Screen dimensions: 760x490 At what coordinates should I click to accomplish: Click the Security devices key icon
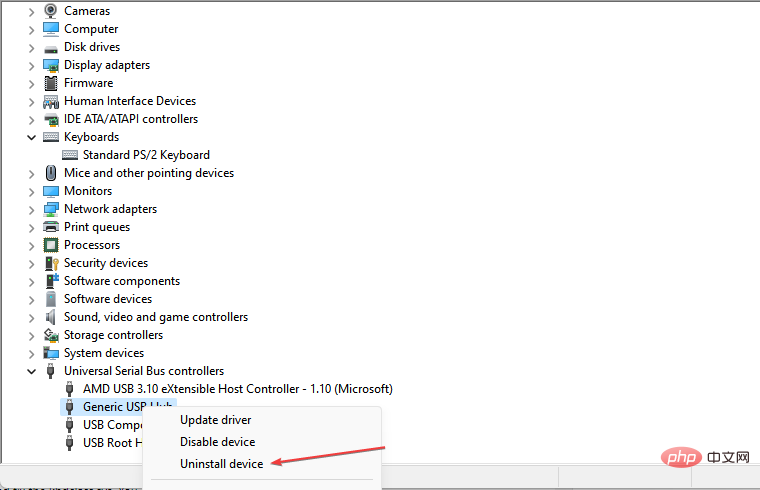pyautogui.click(x=51, y=263)
